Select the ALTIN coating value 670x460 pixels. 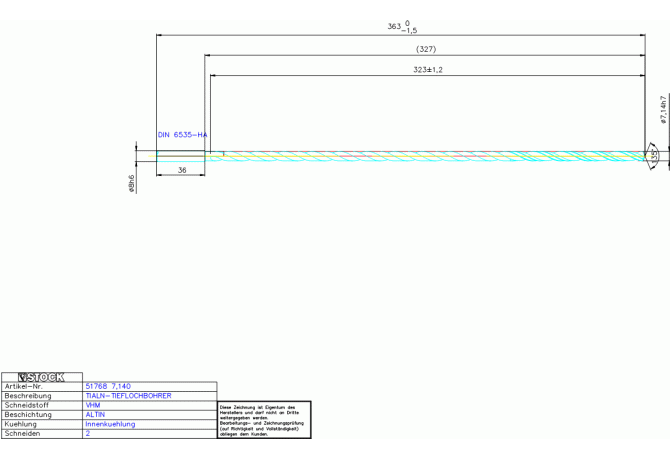(x=95, y=415)
